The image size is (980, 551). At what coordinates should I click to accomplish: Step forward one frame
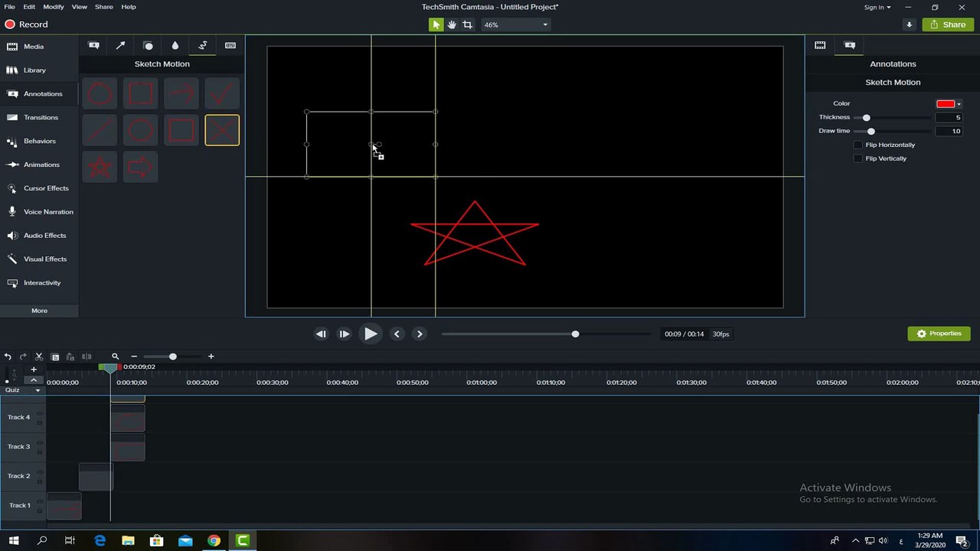tap(345, 334)
